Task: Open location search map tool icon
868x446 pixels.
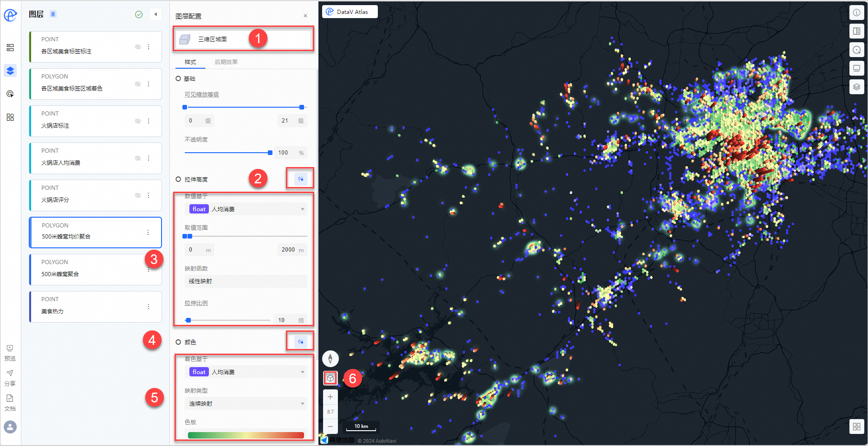Action: (856, 50)
